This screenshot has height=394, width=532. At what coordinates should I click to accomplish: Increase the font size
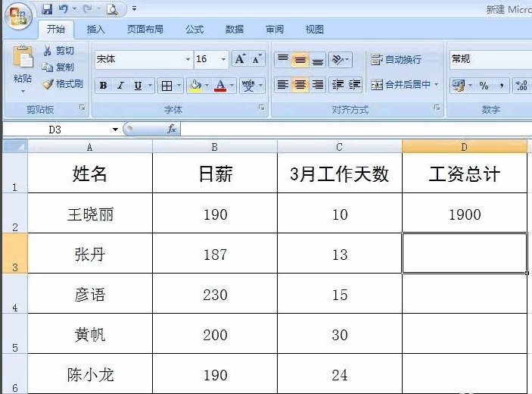tap(240, 59)
